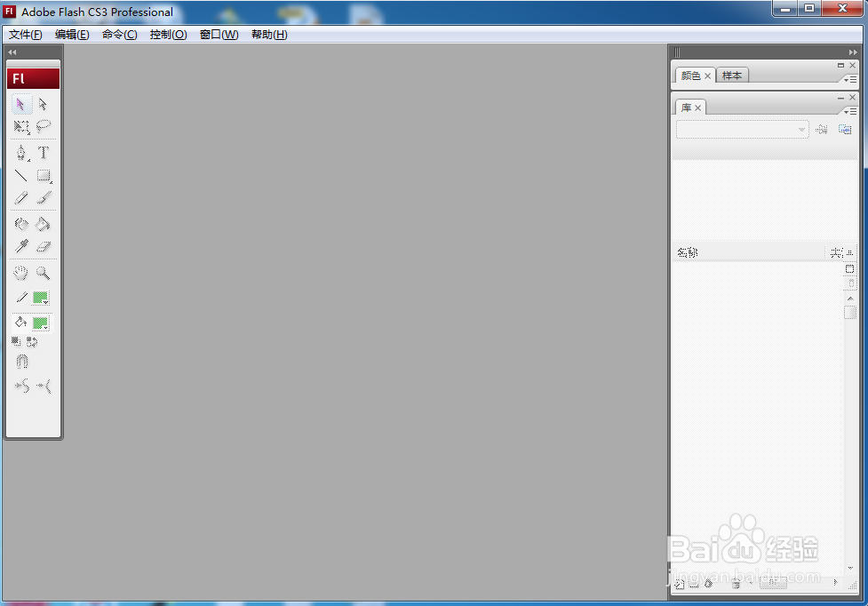
Task: Open the stroke color green swatch
Action: click(40, 298)
